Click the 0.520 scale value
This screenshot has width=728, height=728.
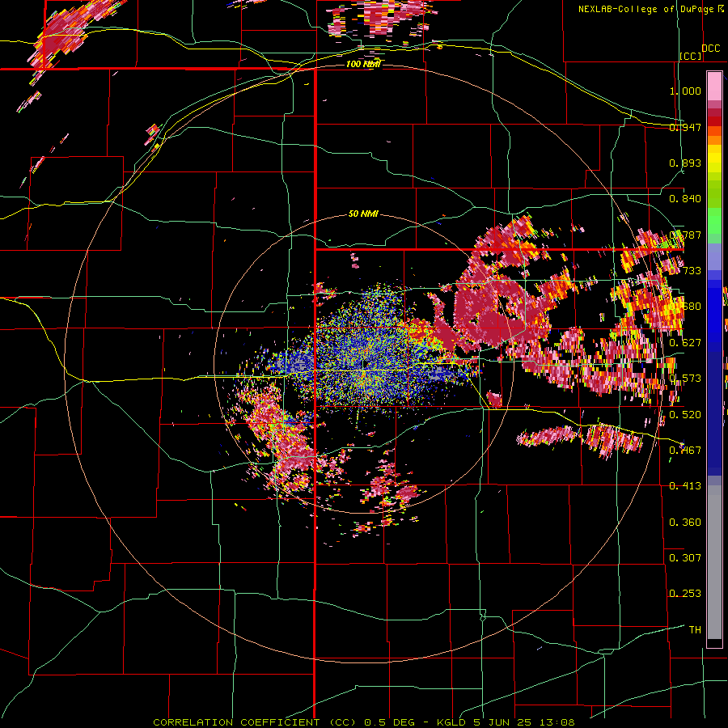(x=685, y=415)
